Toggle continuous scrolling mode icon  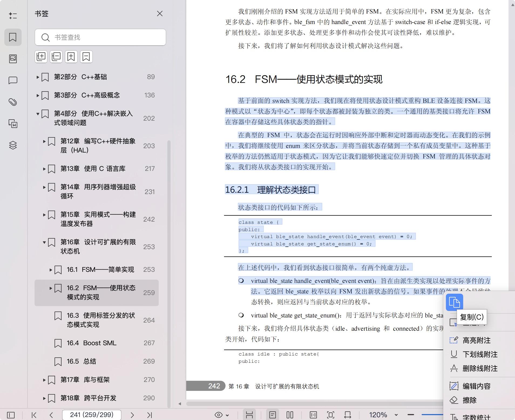coord(249,415)
